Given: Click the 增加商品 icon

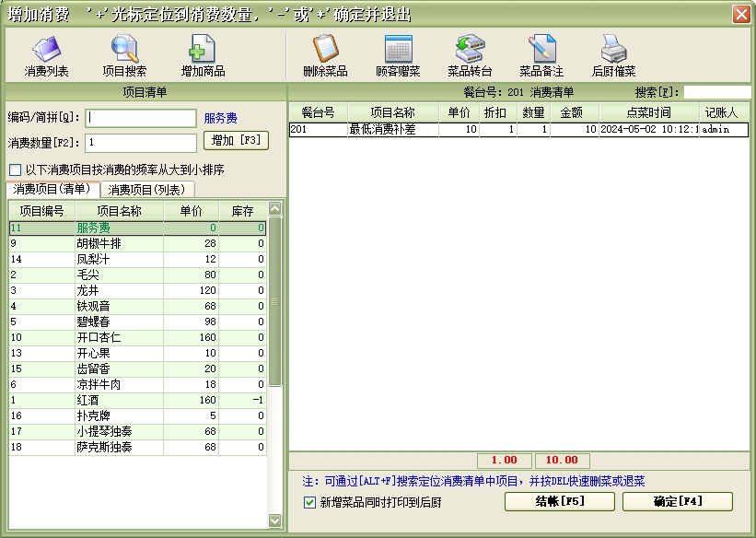Looking at the screenshot, I should pos(203,49).
